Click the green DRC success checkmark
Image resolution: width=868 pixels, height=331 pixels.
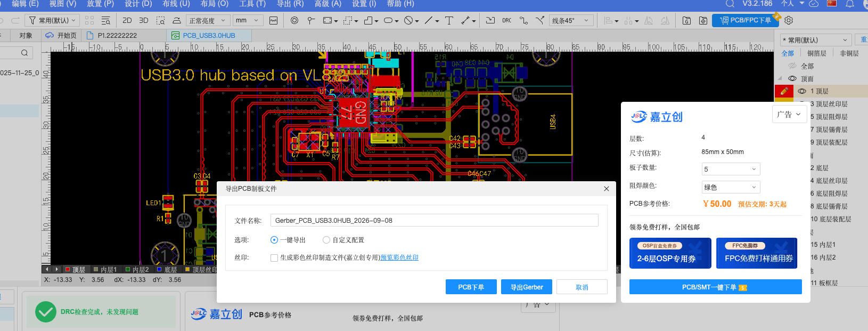coord(45,312)
